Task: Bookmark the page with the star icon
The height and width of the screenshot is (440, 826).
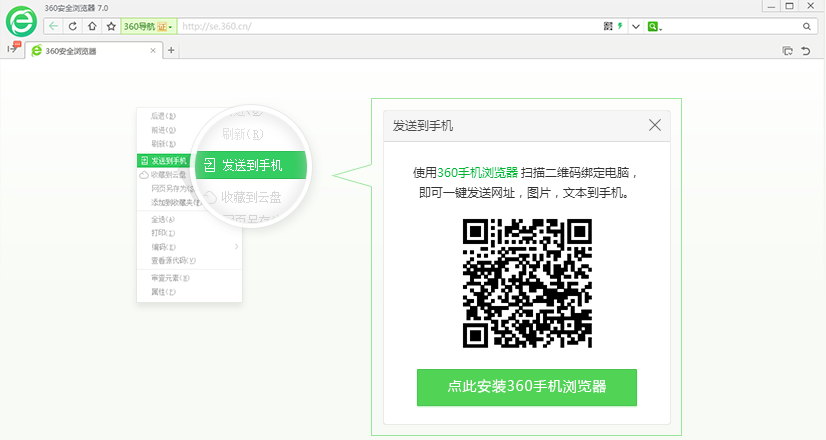Action: (111, 26)
